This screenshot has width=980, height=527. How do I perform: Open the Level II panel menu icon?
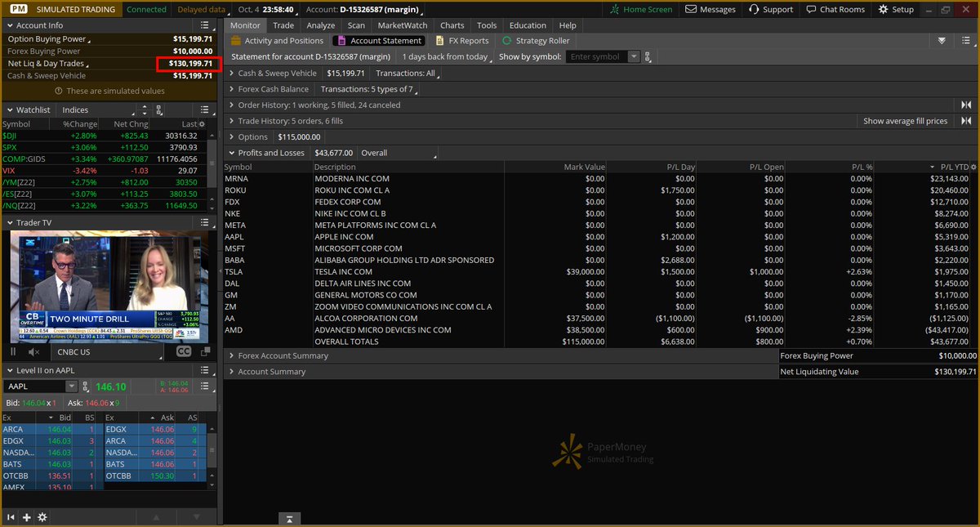203,371
